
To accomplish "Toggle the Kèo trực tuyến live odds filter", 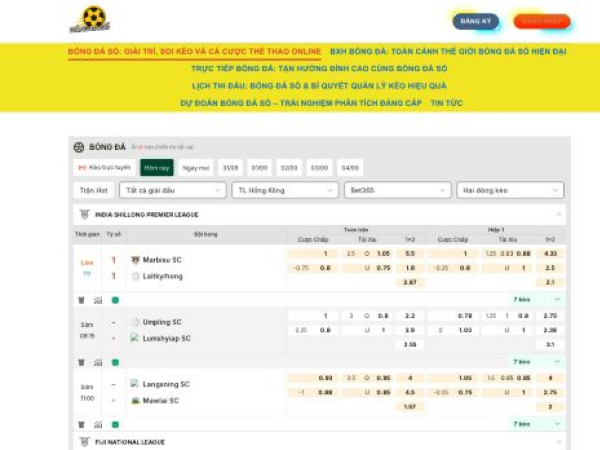I will tap(104, 168).
